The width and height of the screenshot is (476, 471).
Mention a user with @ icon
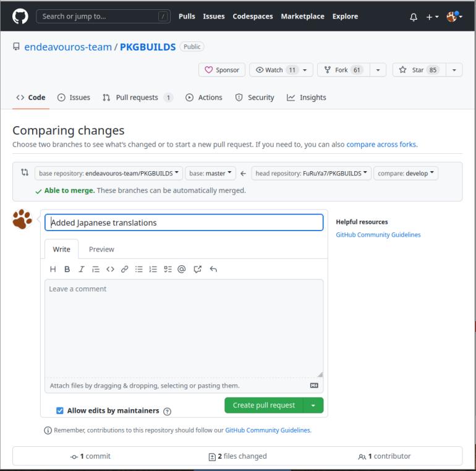tap(182, 269)
